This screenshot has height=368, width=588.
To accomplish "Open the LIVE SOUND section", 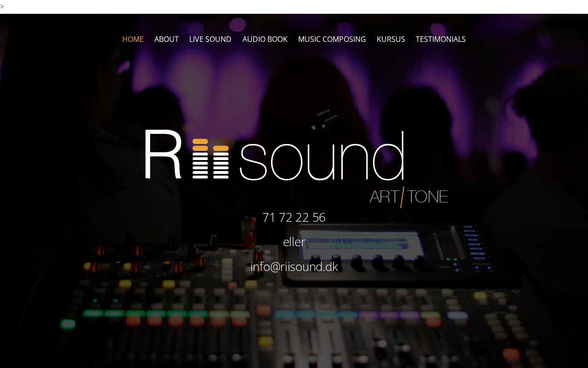I will pos(210,39).
